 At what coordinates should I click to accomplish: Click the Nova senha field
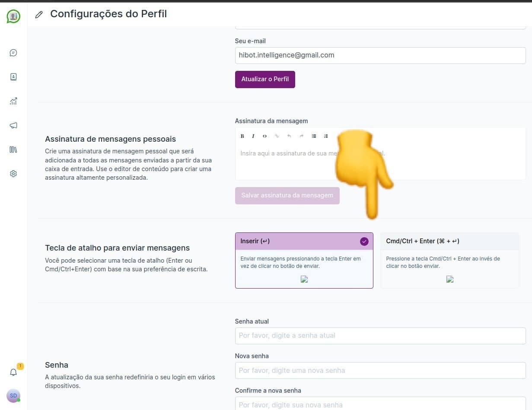pyautogui.click(x=380, y=370)
